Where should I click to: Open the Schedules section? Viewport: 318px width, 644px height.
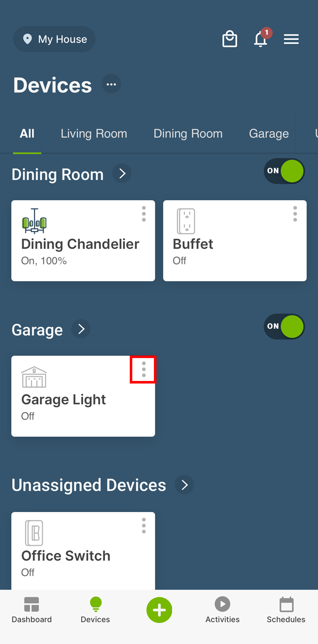[286, 610]
